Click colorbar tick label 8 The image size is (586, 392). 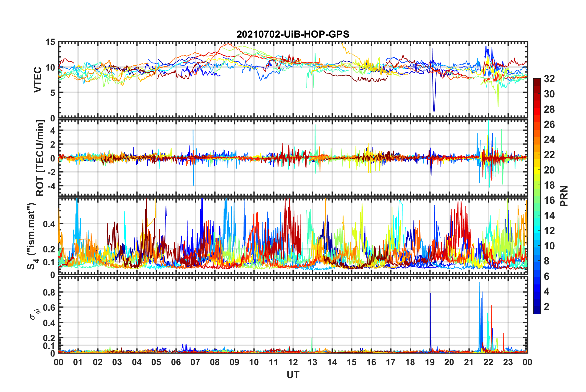tap(547, 261)
